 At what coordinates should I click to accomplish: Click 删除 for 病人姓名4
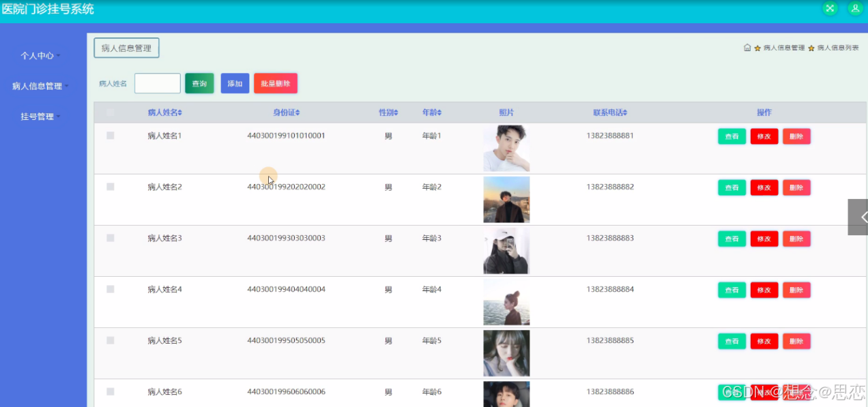click(x=796, y=290)
